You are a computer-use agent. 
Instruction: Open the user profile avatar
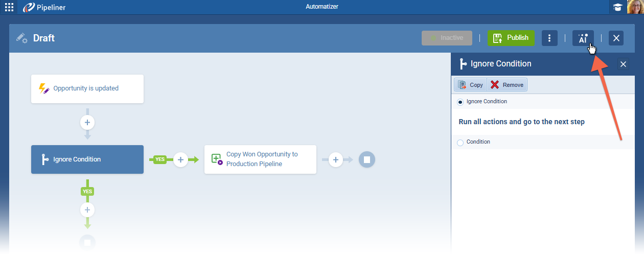tap(634, 7)
